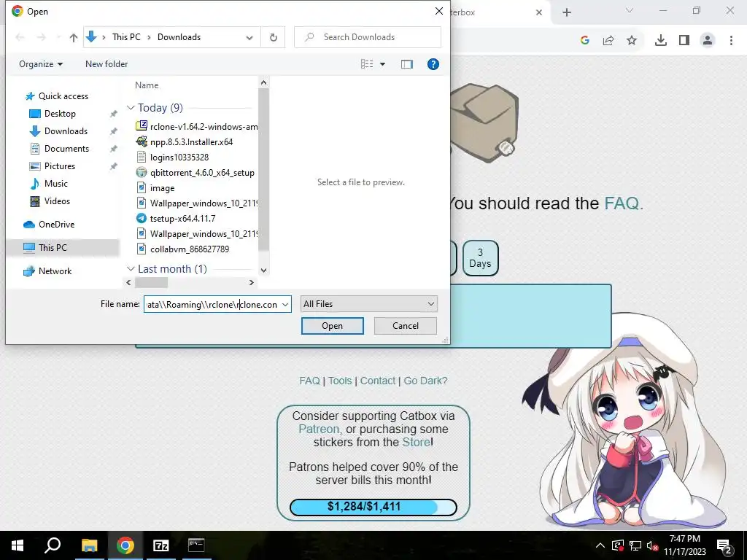Select OneDrive in the navigation pane
Image resolution: width=747 pixels, height=560 pixels.
[56, 225]
